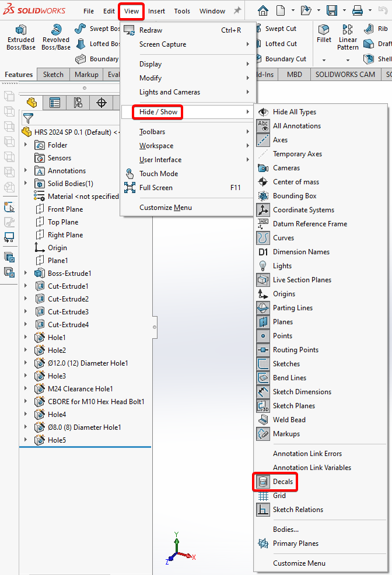Switch to the MBD tab
This screenshot has height=575, width=392.
click(x=295, y=75)
